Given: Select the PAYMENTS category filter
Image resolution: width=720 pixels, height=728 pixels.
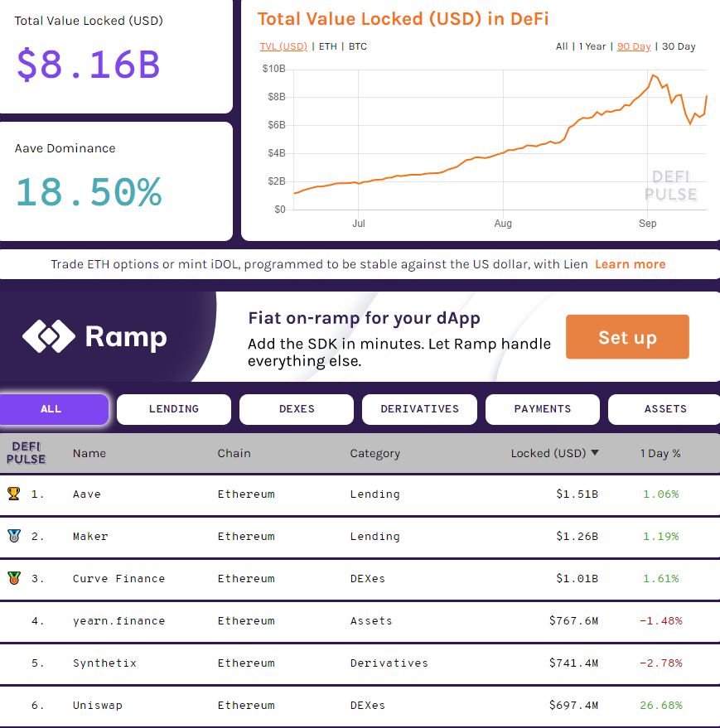Looking at the screenshot, I should pyautogui.click(x=542, y=408).
